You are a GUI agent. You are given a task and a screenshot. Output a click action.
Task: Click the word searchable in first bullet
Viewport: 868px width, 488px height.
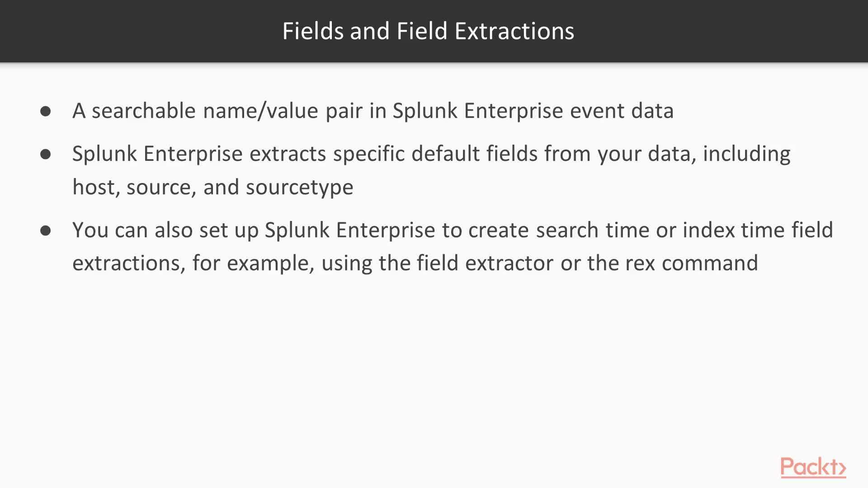pyautogui.click(x=144, y=111)
